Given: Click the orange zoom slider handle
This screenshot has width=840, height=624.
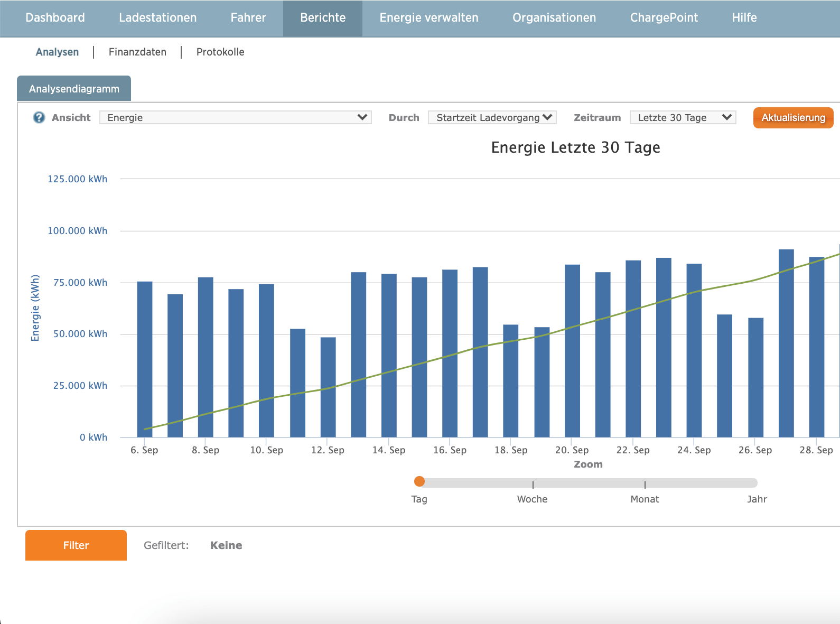Looking at the screenshot, I should click(x=419, y=481).
